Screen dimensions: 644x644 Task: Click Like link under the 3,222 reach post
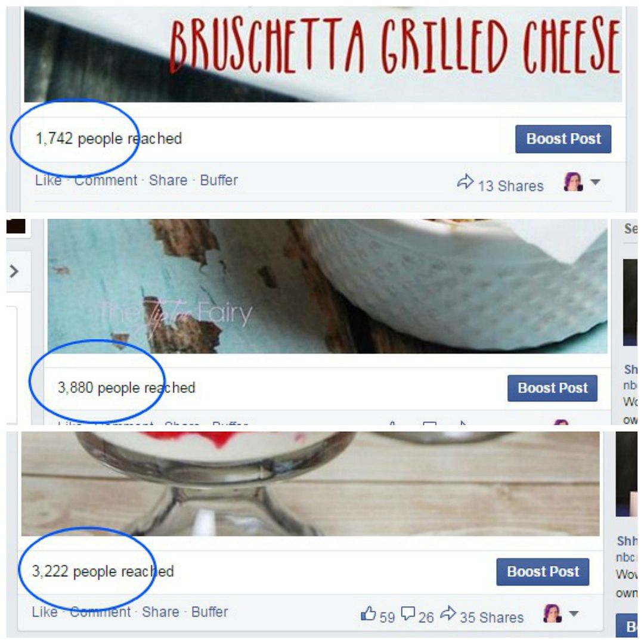point(44,612)
